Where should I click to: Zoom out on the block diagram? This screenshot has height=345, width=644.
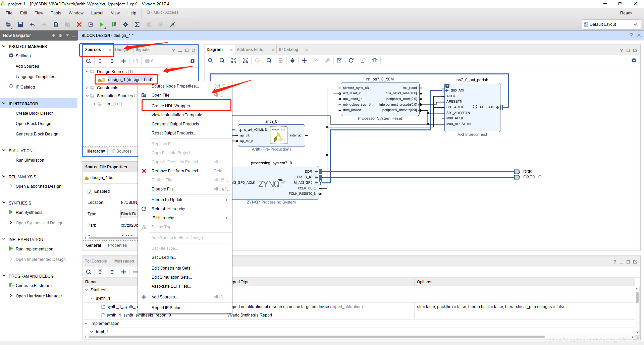coord(222,60)
